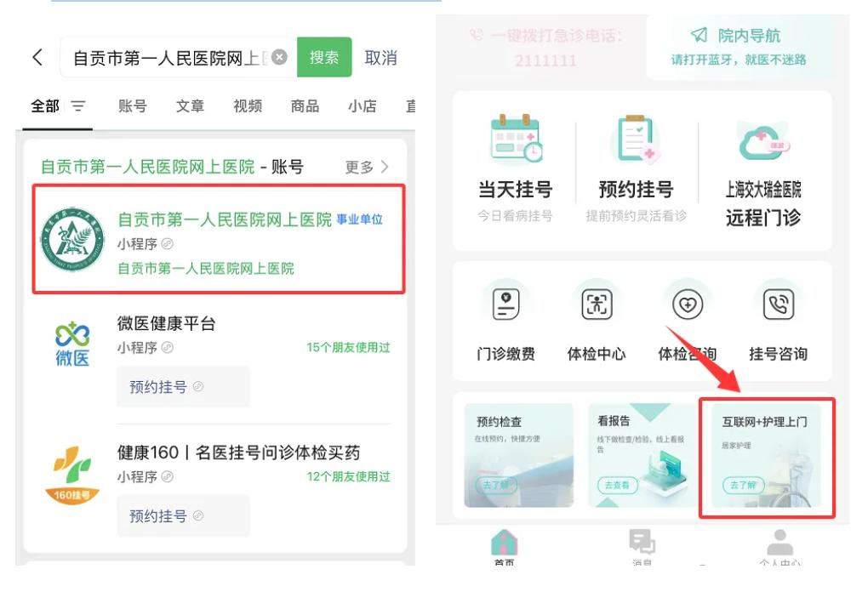The image size is (868, 592).
Task: Tap the 门诊缴费 icon
Action: click(x=506, y=304)
